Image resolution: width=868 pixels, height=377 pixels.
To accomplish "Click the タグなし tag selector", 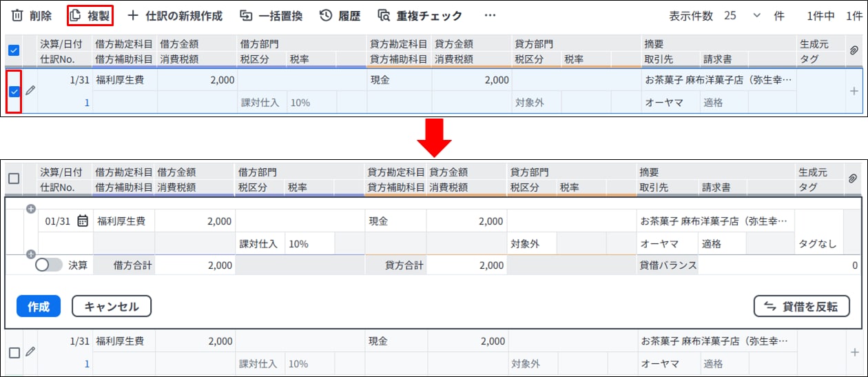I will 817,243.
